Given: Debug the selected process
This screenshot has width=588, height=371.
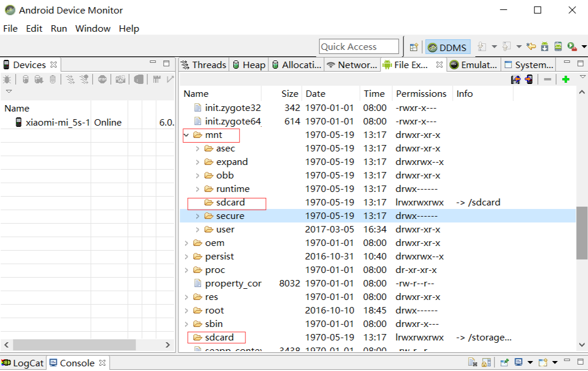Looking at the screenshot, I should point(7,79).
